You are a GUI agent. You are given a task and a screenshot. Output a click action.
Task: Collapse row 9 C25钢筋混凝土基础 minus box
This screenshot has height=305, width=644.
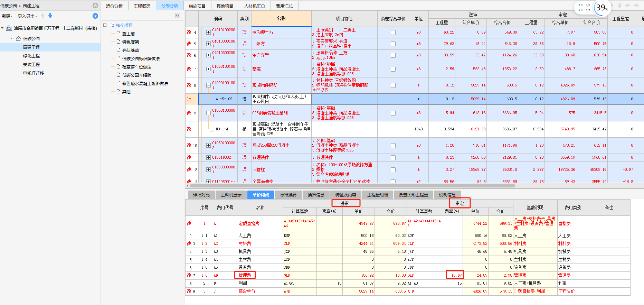tap(208, 113)
